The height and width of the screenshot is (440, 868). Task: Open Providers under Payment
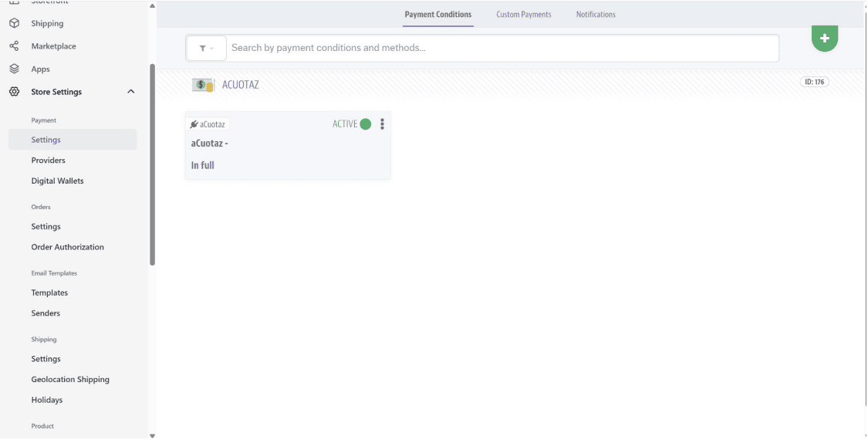click(x=48, y=160)
